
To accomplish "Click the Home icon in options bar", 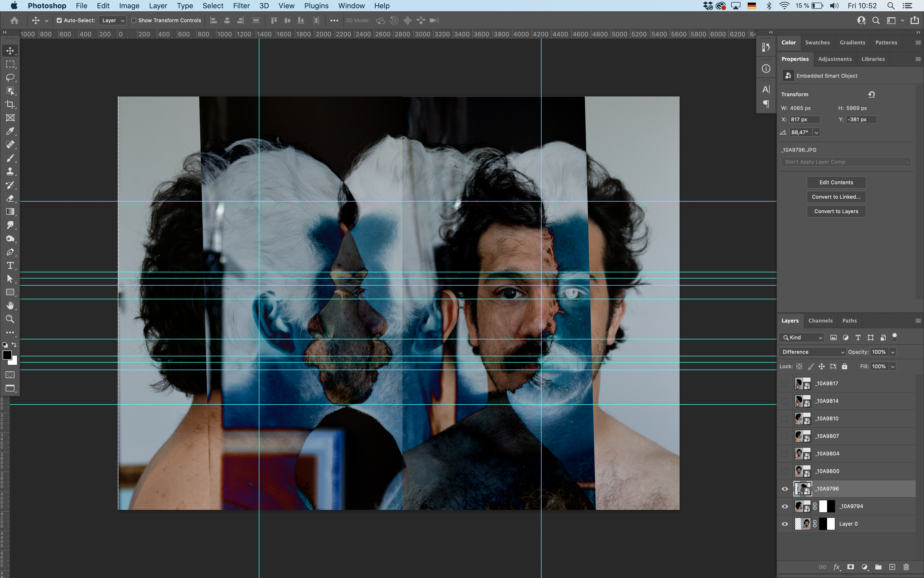I will (x=14, y=20).
